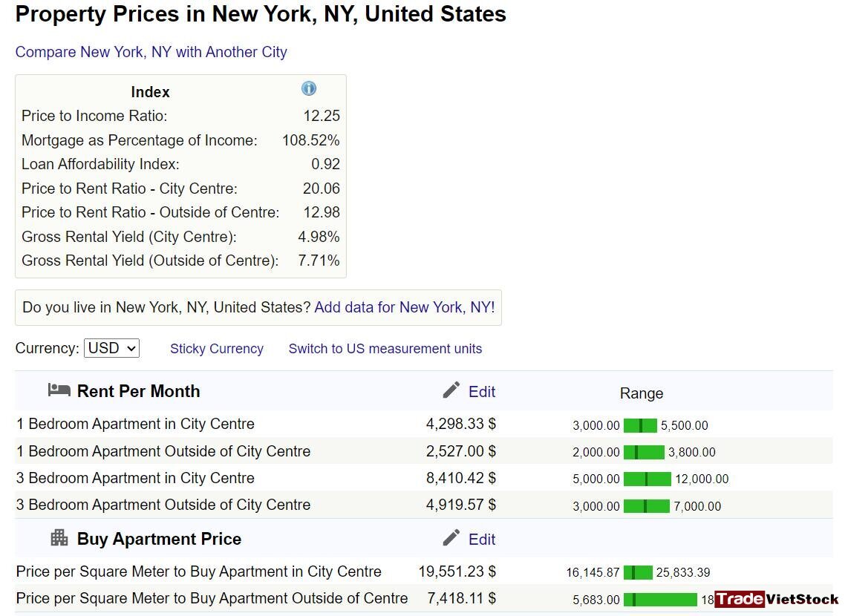Click the Rent Per Month heading
848x616 pixels.
[x=138, y=391]
